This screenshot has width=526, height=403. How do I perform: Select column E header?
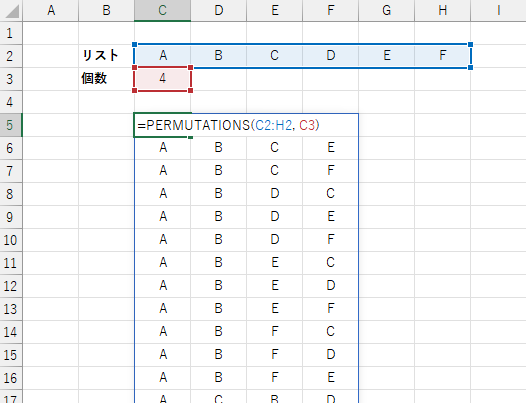pos(275,10)
